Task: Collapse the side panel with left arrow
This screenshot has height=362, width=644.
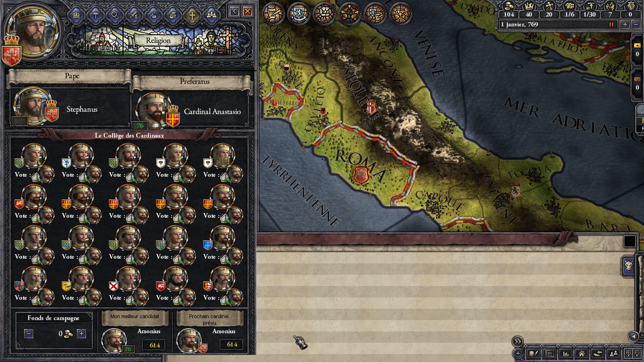Action: 633,336
